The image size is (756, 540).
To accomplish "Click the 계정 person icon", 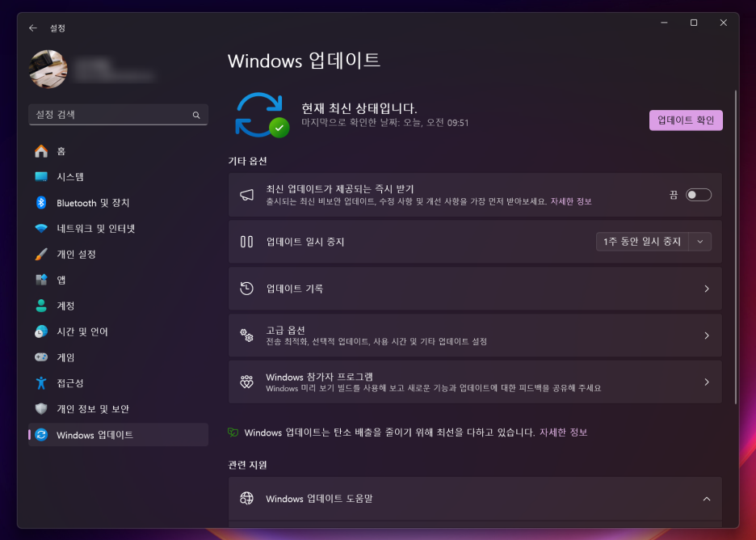I will tap(41, 306).
